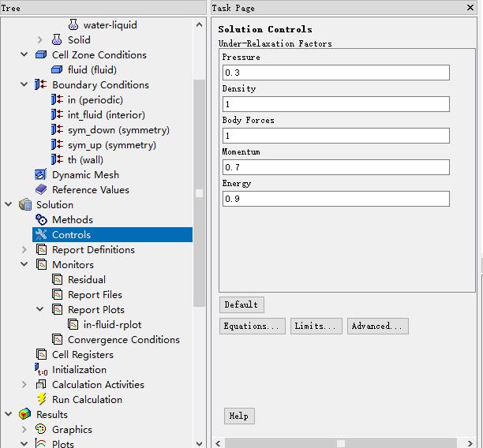Collapse the Boundary Conditions node
483x448 pixels.
click(x=24, y=84)
